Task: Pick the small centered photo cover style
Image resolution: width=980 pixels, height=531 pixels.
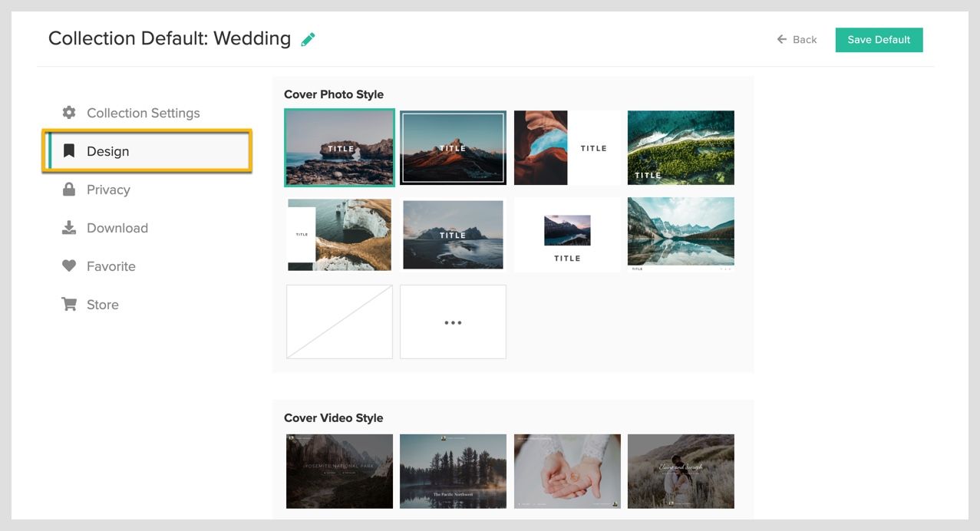Action: (567, 235)
